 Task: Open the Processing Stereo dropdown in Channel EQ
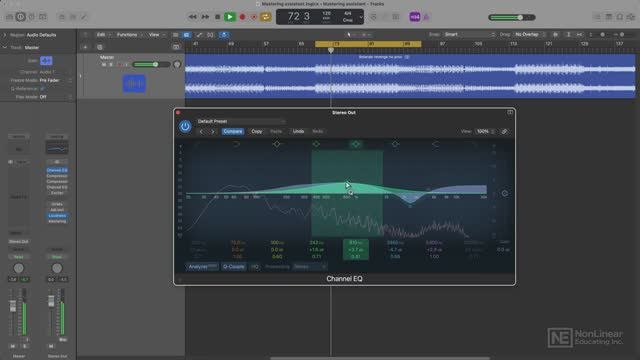coord(310,267)
